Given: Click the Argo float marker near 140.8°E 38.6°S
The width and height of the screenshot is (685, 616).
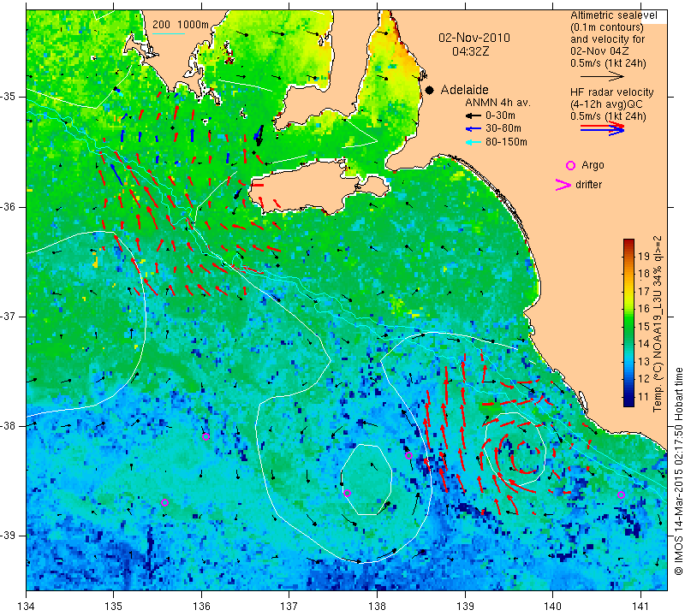Looking at the screenshot, I should 622,495.
